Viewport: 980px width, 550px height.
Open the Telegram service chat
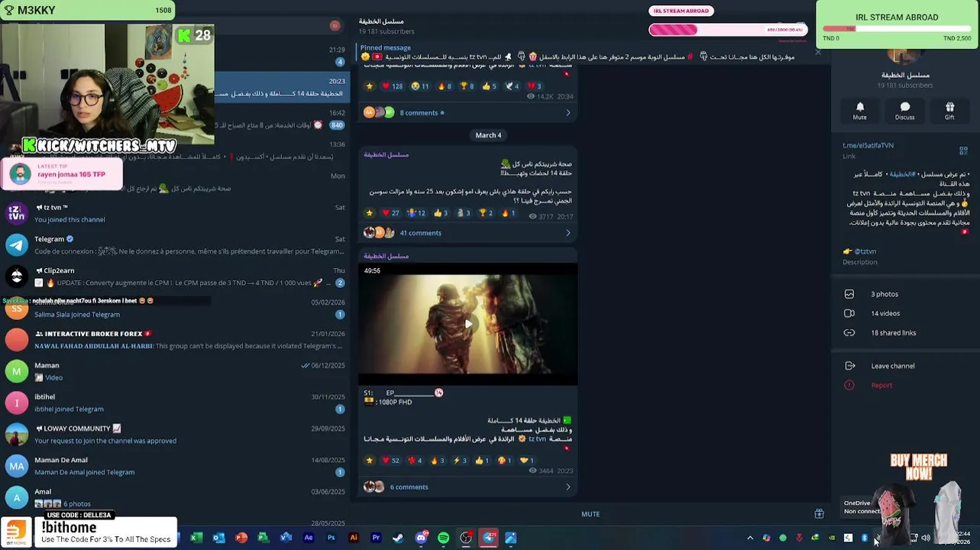point(174,244)
